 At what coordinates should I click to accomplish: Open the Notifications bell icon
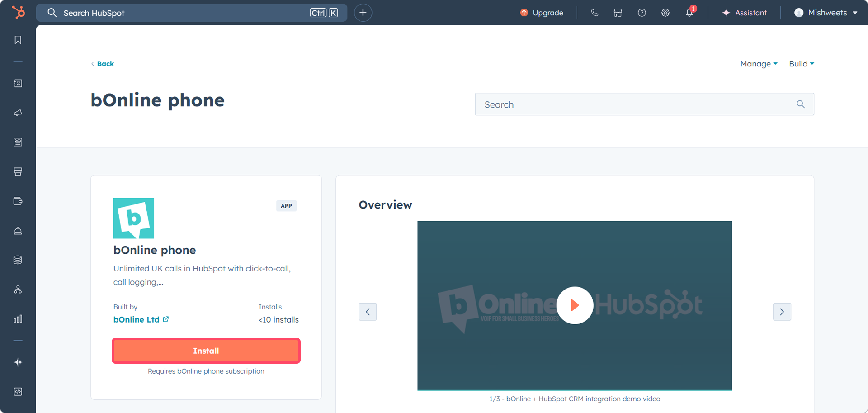(x=689, y=12)
